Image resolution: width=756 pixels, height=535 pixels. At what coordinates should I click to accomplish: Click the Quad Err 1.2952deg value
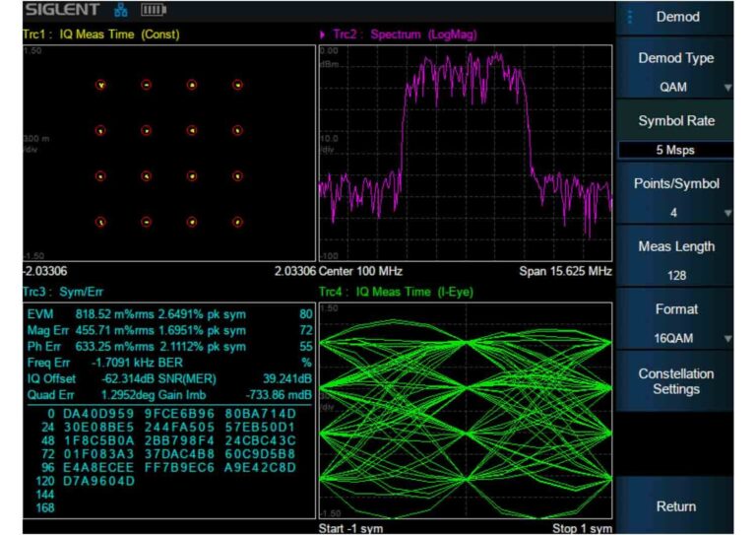pos(127,395)
